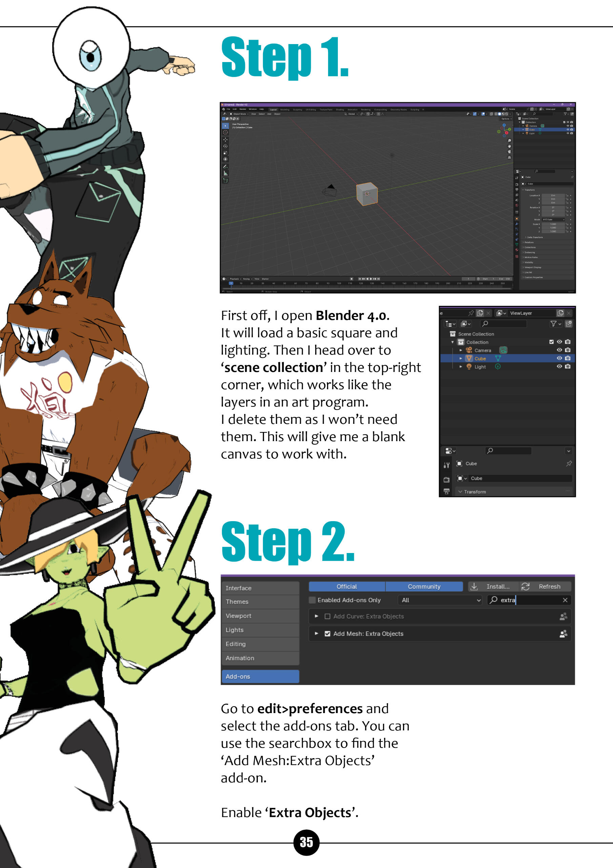
Task: Click community icon on Add Mesh: Extra Objects row
Action: pos(563,634)
